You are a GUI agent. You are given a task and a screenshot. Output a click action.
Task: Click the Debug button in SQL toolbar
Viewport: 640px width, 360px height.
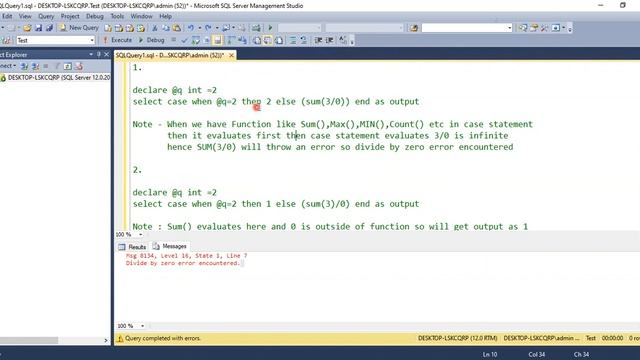[x=151, y=40]
